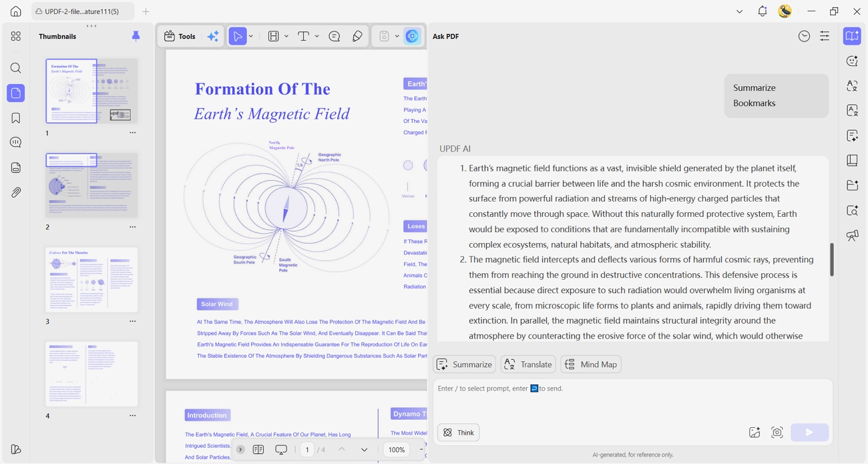
Task: Go to next page with down chevron
Action: tap(364, 450)
